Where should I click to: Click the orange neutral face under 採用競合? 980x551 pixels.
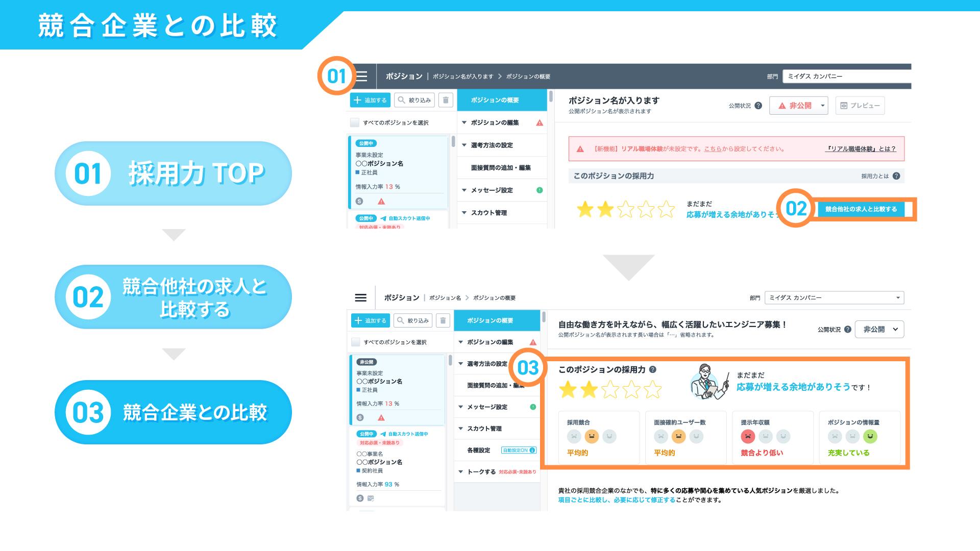(592, 436)
